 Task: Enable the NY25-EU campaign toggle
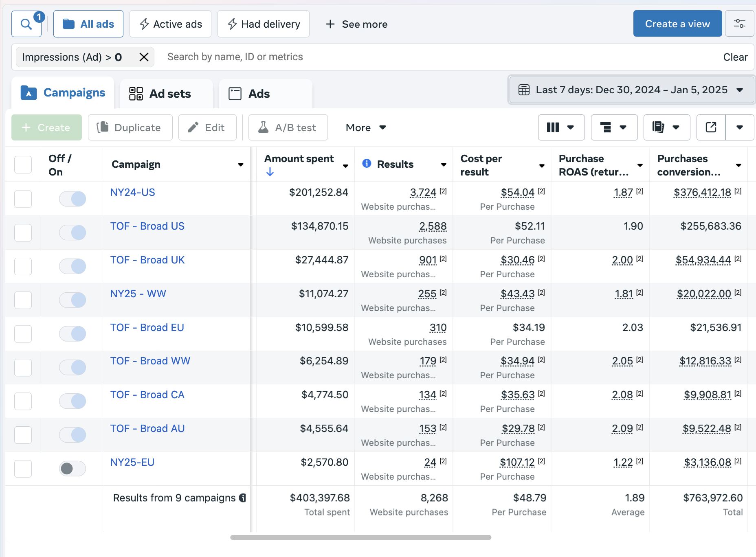[73, 469]
